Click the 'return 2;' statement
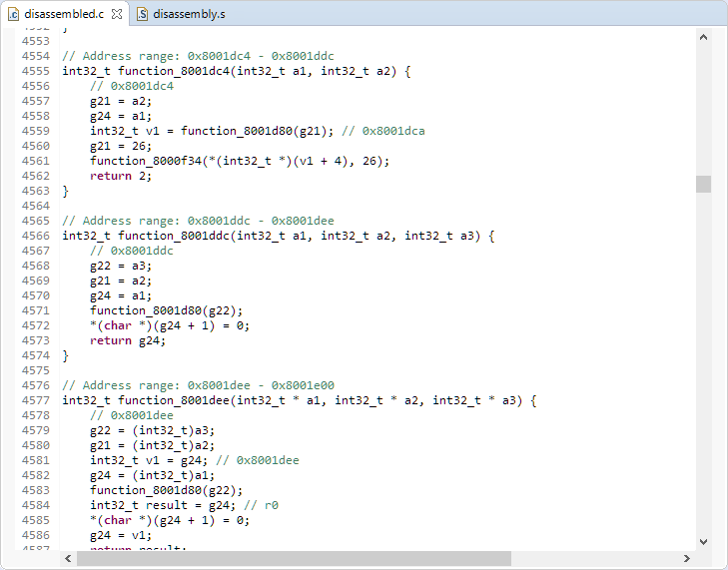 pyautogui.click(x=121, y=176)
